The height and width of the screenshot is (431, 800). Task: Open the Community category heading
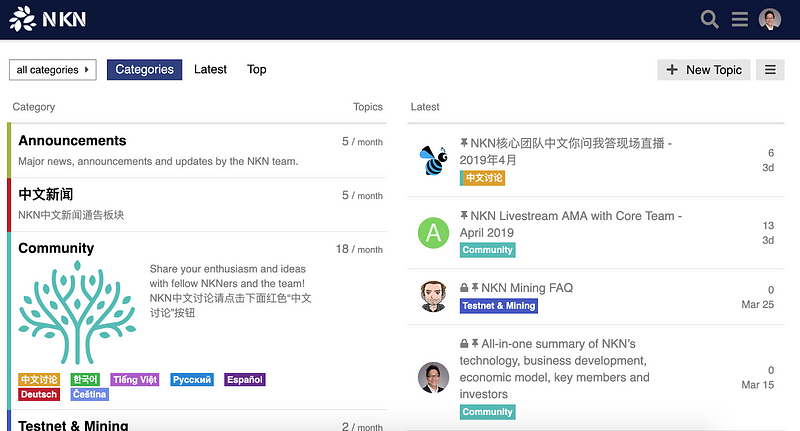(56, 248)
